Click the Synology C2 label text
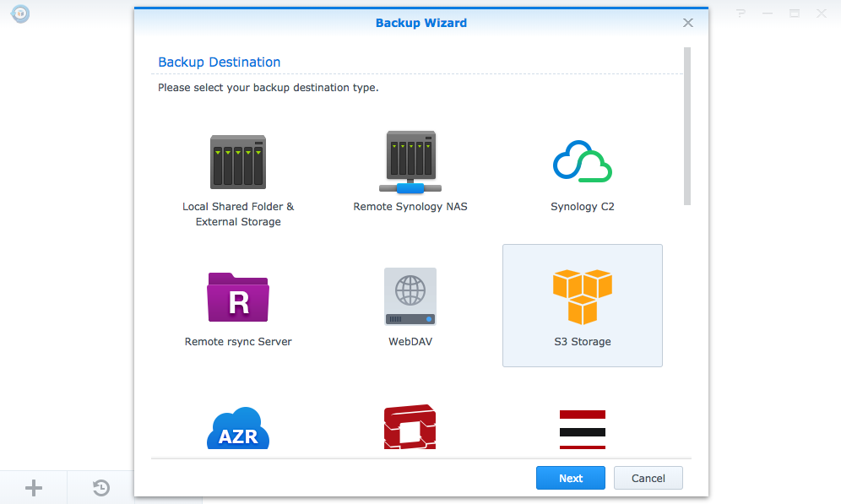This screenshot has height=504, width=841. click(x=582, y=207)
